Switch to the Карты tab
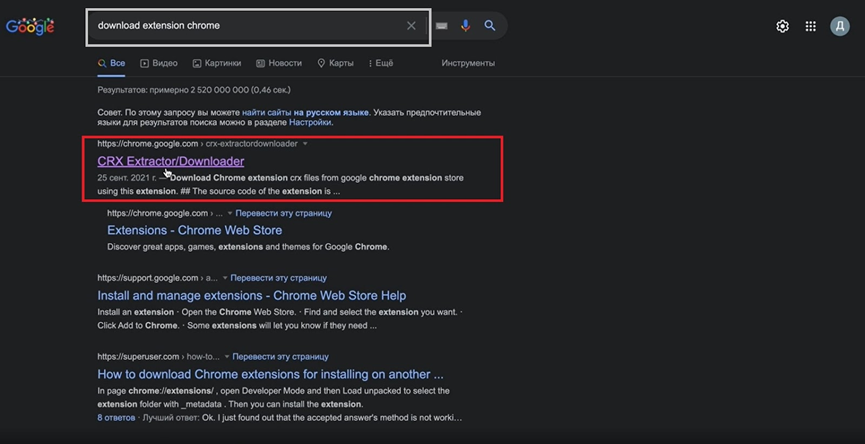Image resolution: width=865 pixels, height=444 pixels. coord(335,63)
